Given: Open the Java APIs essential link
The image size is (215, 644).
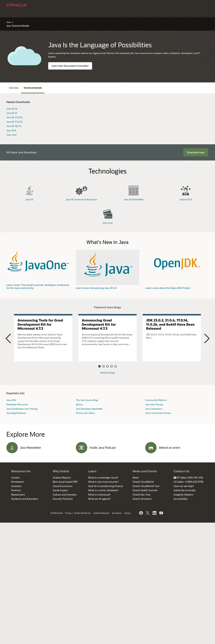Looking at the screenshot, I should coord(11,400).
